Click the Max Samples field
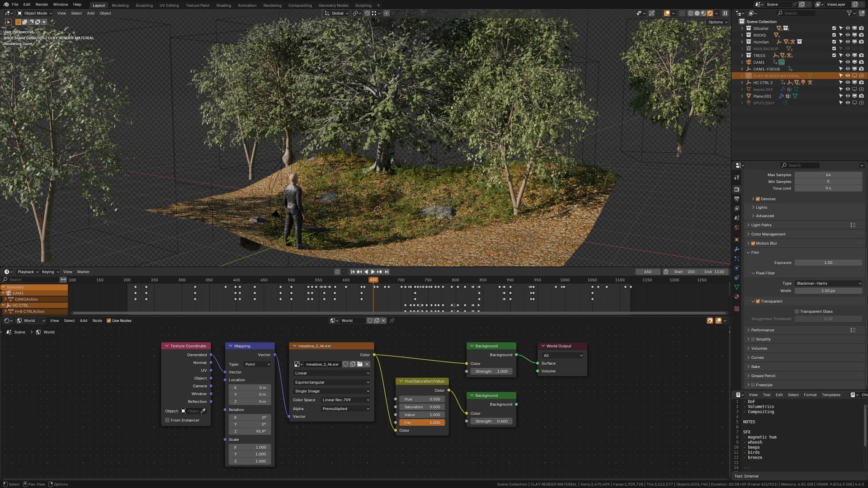The width and height of the screenshot is (868, 488). 828,175
